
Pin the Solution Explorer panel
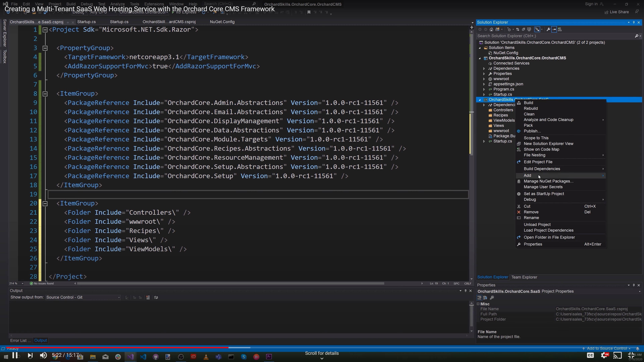coord(633,22)
